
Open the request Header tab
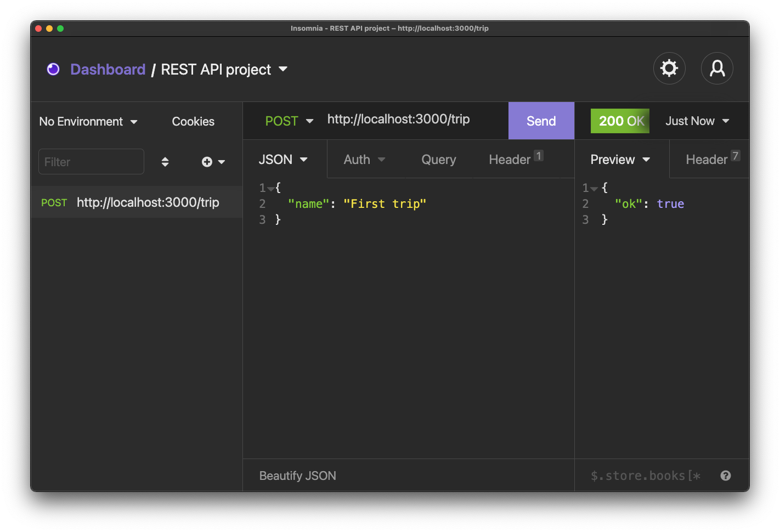point(510,160)
